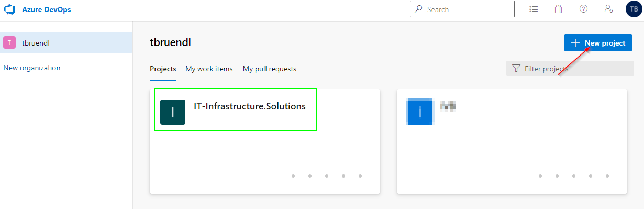The image size is (644, 209).
Task: Select the tbruendl organization in sidebar
Action: [66, 42]
